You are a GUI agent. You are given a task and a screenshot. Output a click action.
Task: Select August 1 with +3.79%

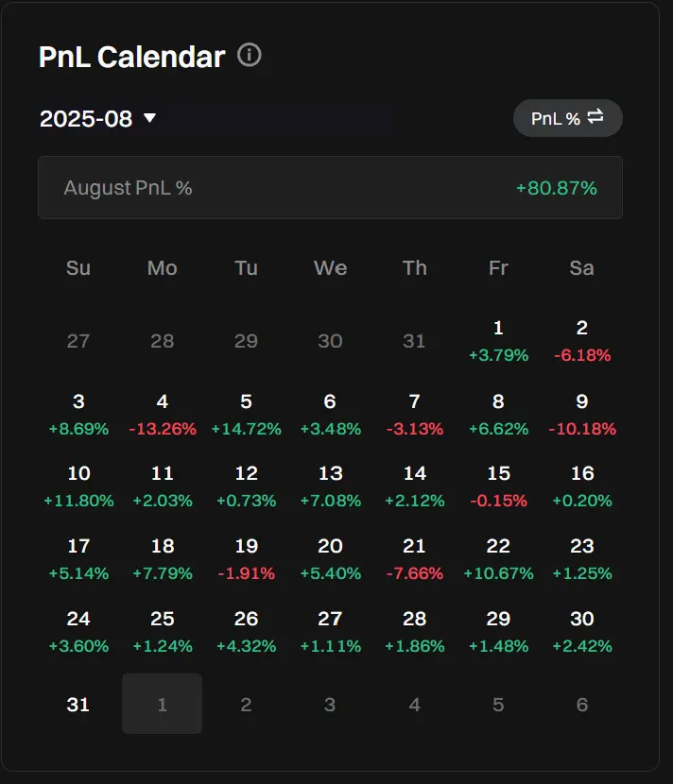498,341
